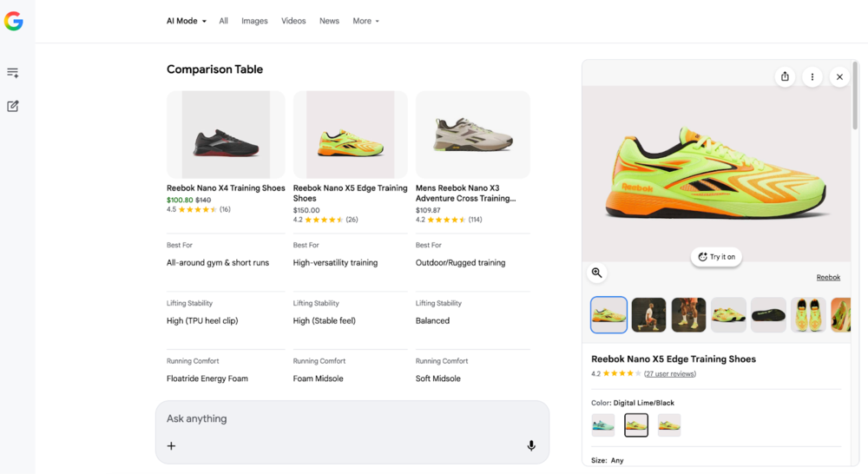This screenshot has height=474, width=868.
Task: Open the 27 user reviews link
Action: point(670,374)
